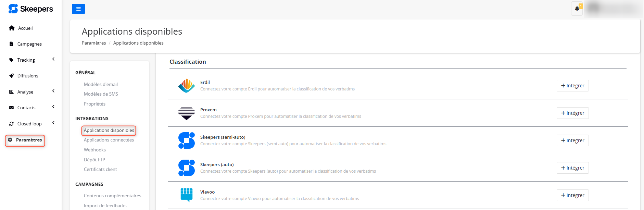
Task: Open the Tracking menu item
Action: pyautogui.click(x=26, y=60)
